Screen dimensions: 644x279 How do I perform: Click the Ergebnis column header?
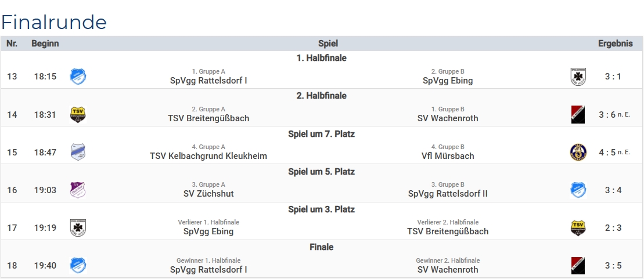[x=615, y=44]
